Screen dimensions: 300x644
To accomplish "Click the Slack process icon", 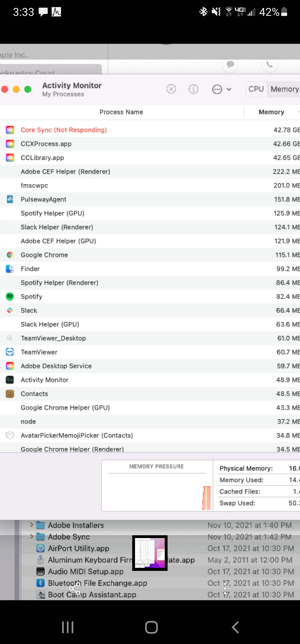I will coord(10,310).
